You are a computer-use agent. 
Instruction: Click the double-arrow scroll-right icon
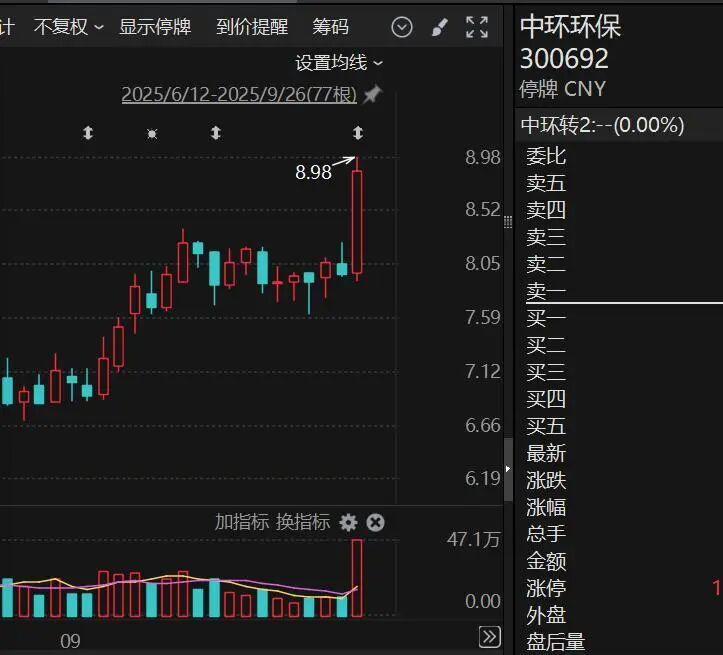(489, 637)
